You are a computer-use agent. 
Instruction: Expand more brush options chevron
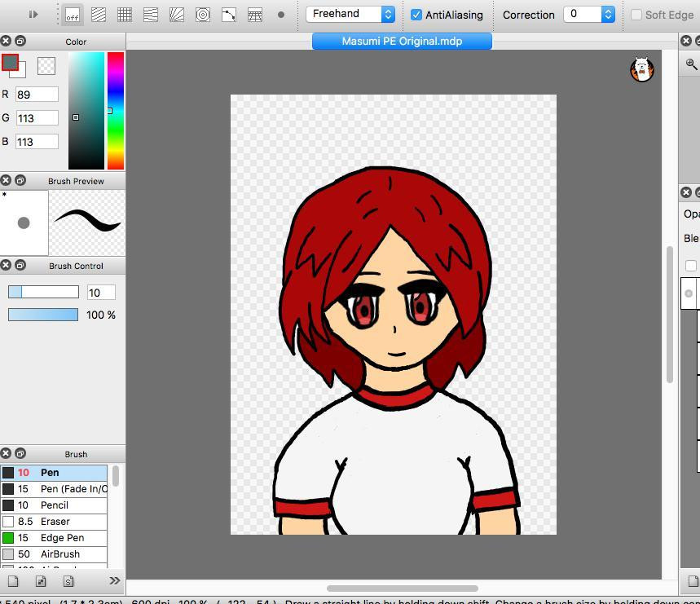click(114, 580)
